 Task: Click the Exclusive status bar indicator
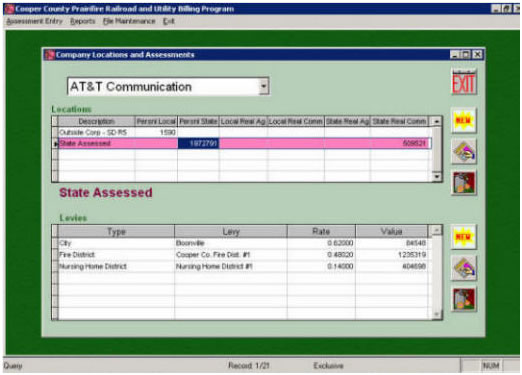[328, 366]
